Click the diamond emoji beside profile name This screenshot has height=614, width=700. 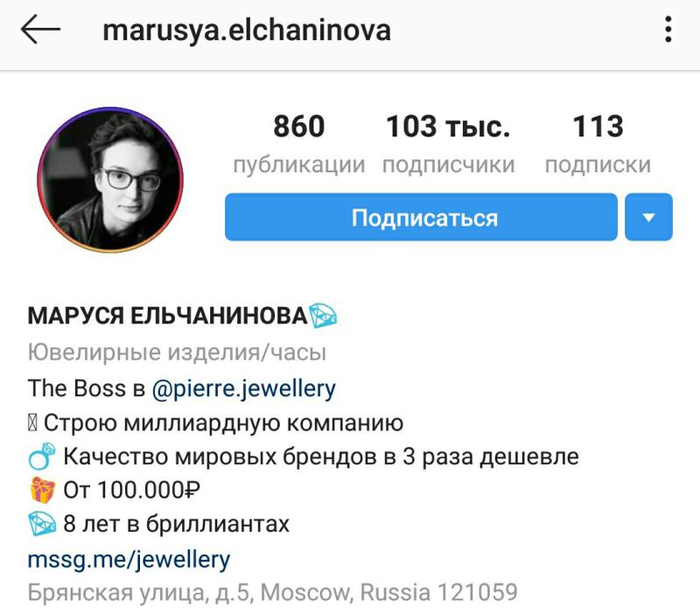coord(323,316)
